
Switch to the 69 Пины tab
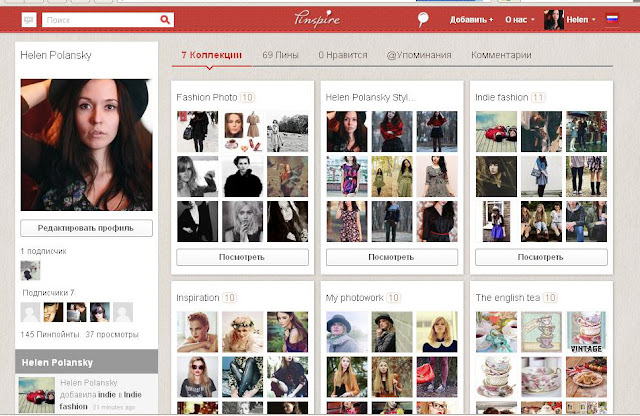point(280,55)
